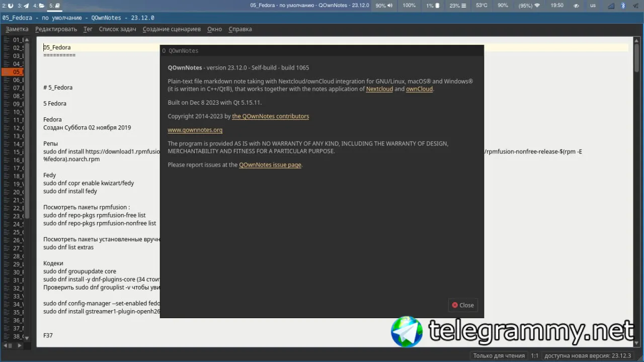Visit the www.qownnotes.org link
The width and height of the screenshot is (644, 362).
(x=195, y=130)
